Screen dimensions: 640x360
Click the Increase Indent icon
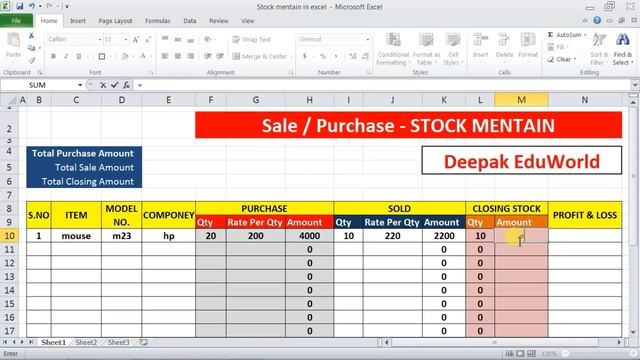220,56
